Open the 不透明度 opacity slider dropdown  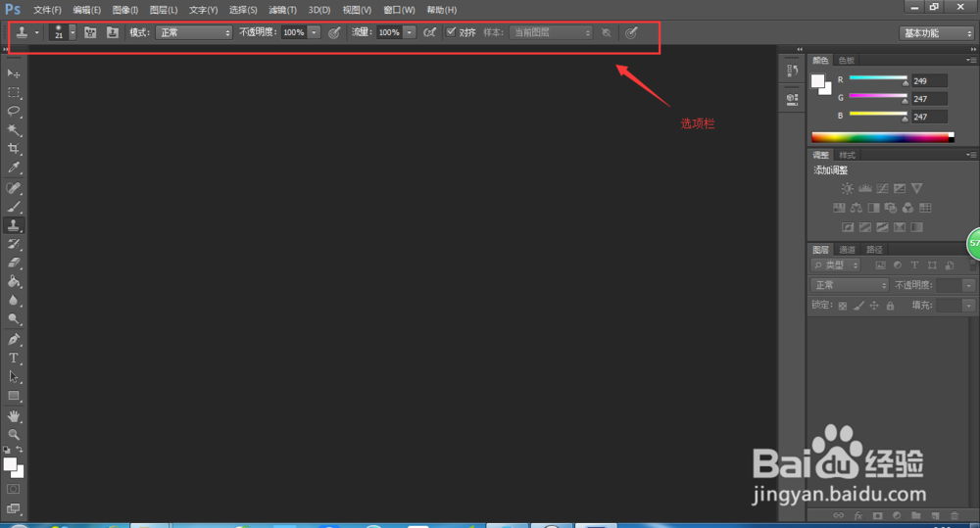[314, 32]
